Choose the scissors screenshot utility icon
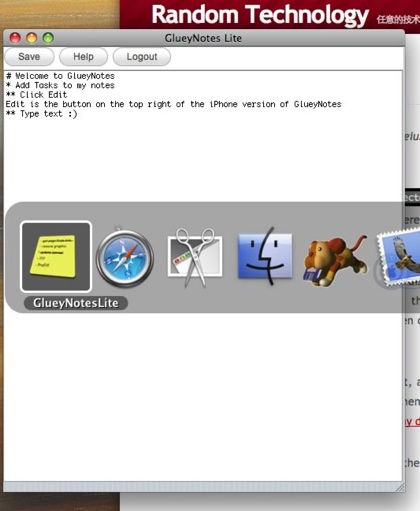 (x=195, y=257)
